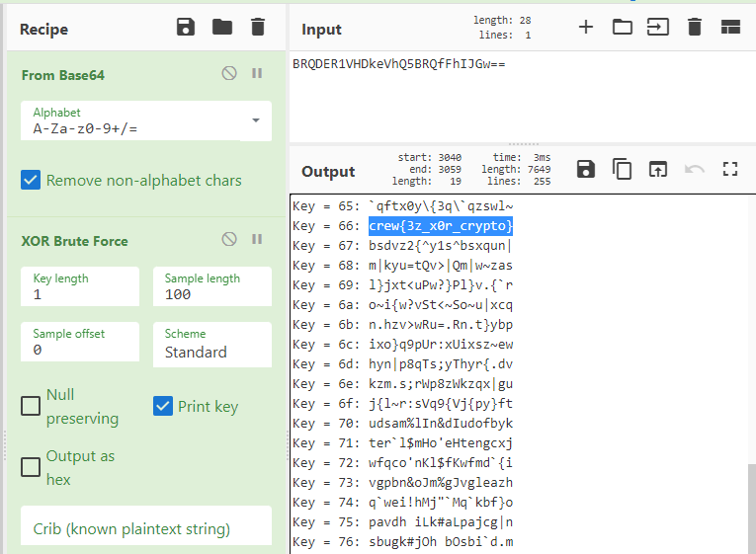Image resolution: width=756 pixels, height=554 pixels.
Task: Open the Scheme dropdown set to Standard
Action: click(212, 345)
